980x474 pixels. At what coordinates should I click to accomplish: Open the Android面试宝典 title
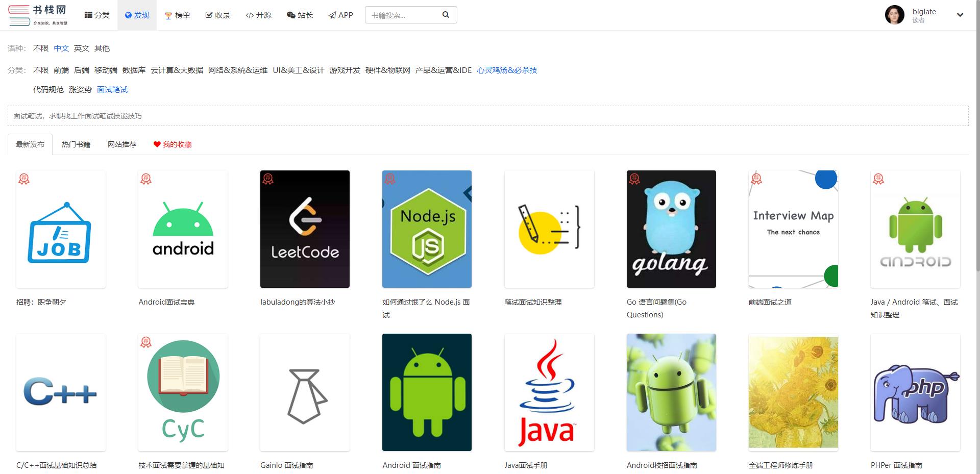point(166,302)
